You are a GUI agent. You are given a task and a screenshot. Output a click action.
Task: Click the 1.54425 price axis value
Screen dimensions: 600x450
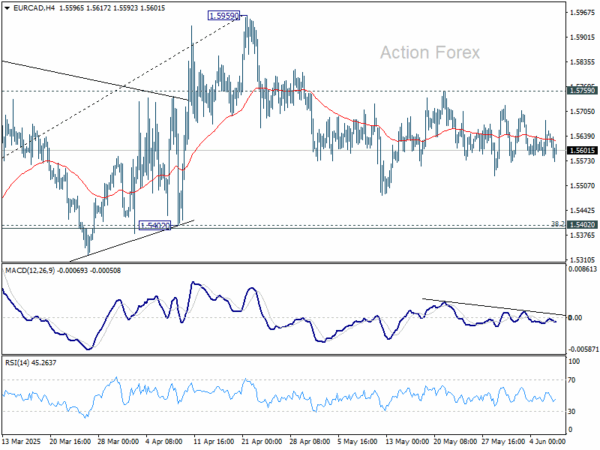coord(582,210)
